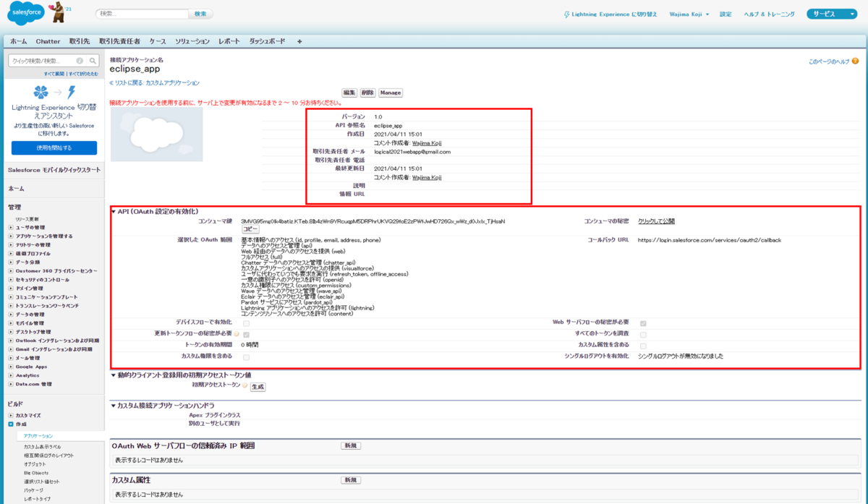Click the 設定 link in header
This screenshot has height=504, width=868.
click(726, 14)
